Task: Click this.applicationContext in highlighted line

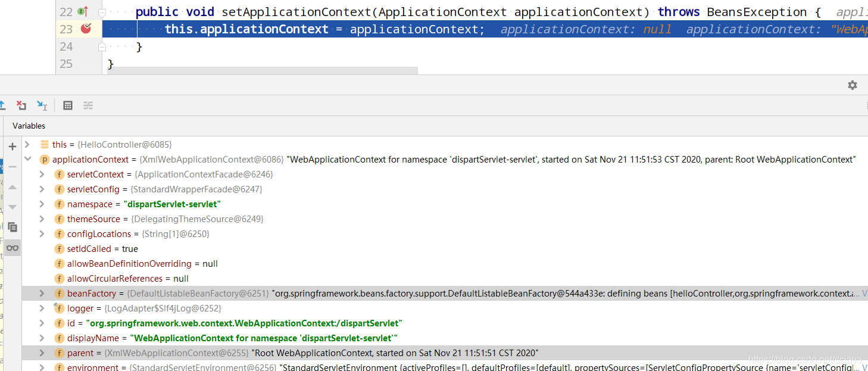Action: click(x=246, y=29)
